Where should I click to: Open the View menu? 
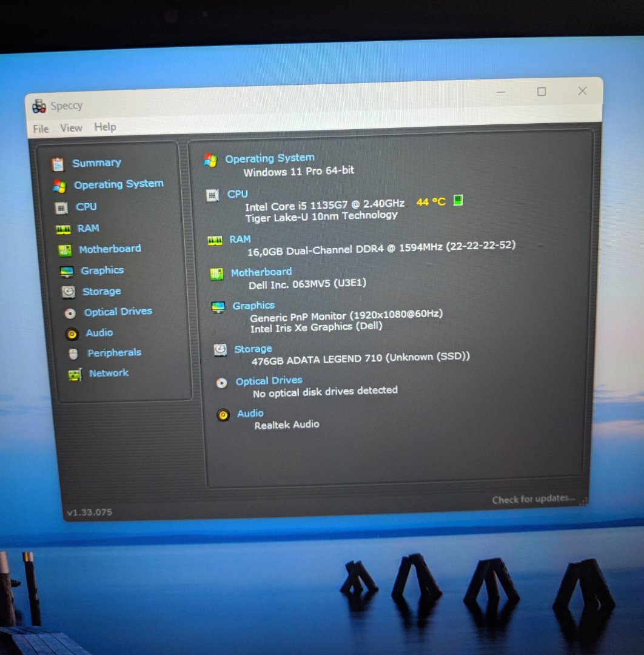(71, 128)
